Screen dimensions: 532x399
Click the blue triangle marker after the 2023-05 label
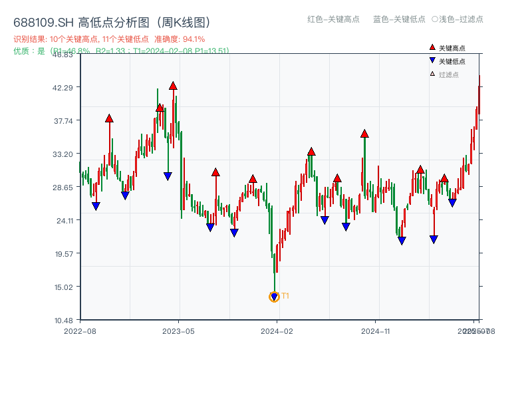209,228
